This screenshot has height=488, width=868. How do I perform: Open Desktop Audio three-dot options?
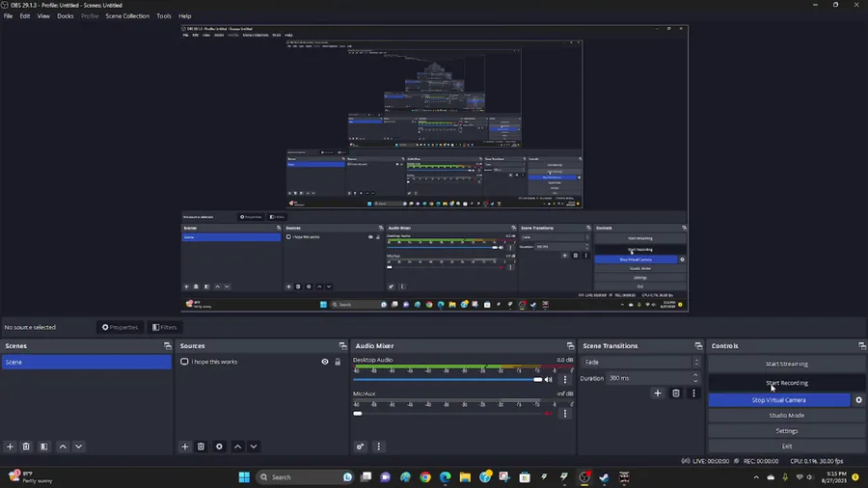(x=565, y=380)
